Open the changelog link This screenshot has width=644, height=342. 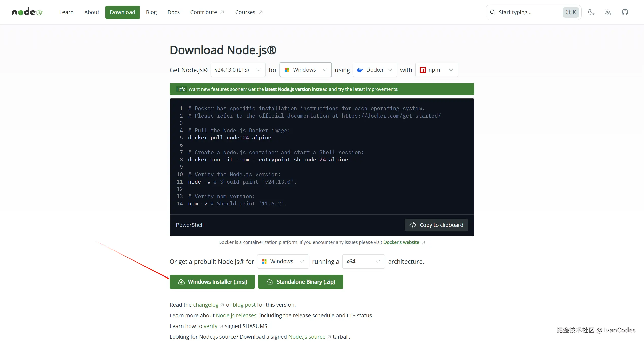click(206, 305)
